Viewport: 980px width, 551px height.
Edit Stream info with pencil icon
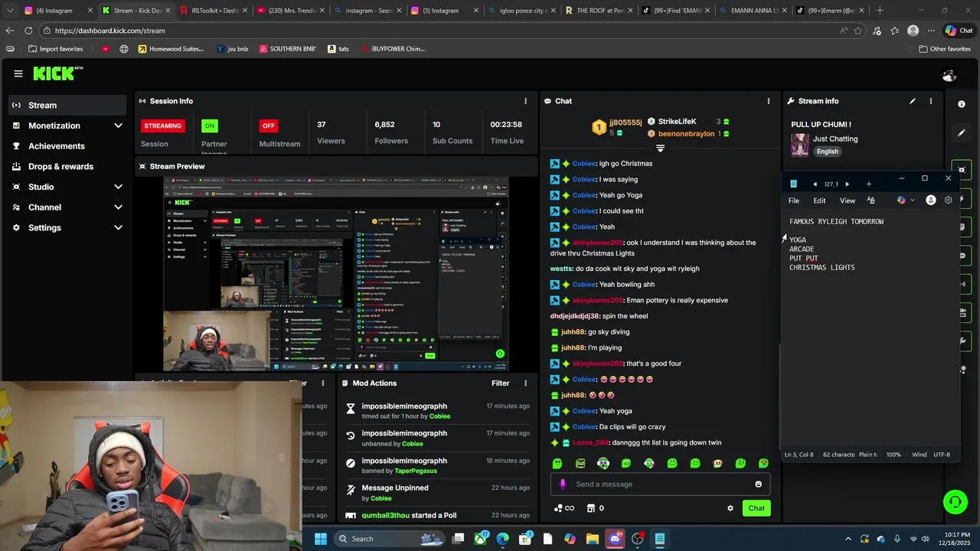coord(912,101)
